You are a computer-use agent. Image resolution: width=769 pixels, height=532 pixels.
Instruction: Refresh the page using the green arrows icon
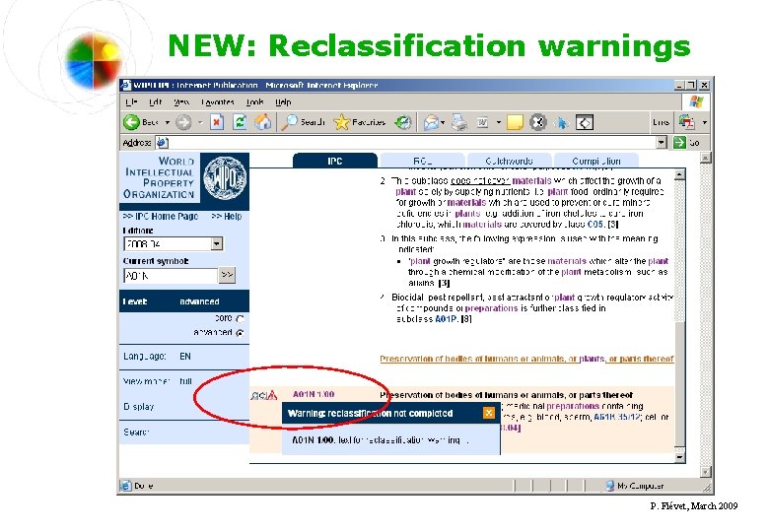(240, 122)
